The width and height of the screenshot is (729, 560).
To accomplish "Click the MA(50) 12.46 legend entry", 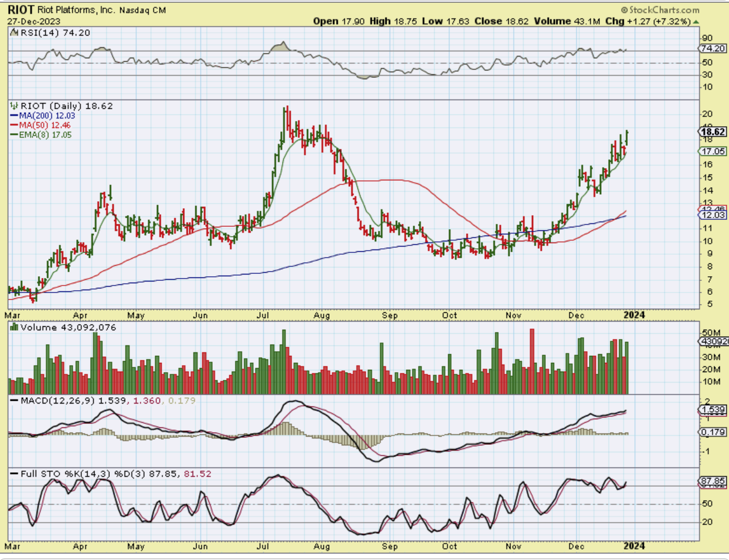I will pos(45,125).
